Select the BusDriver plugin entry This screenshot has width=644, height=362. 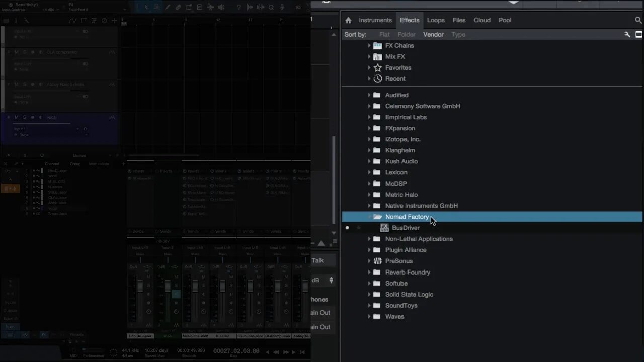click(x=406, y=228)
